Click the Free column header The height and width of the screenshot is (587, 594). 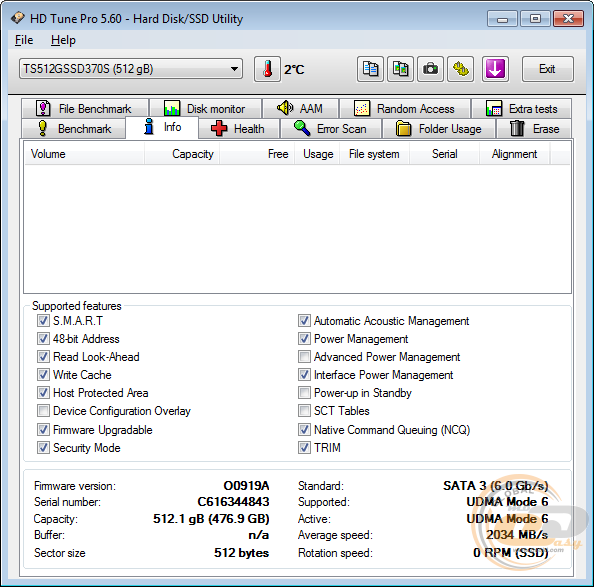click(257, 154)
